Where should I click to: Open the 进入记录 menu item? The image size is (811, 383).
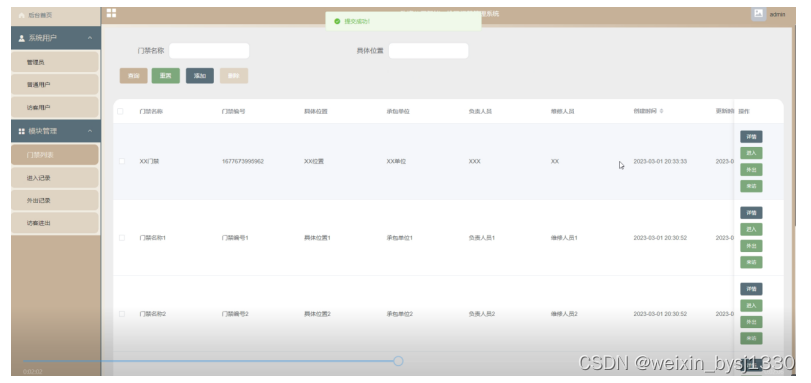pos(55,178)
